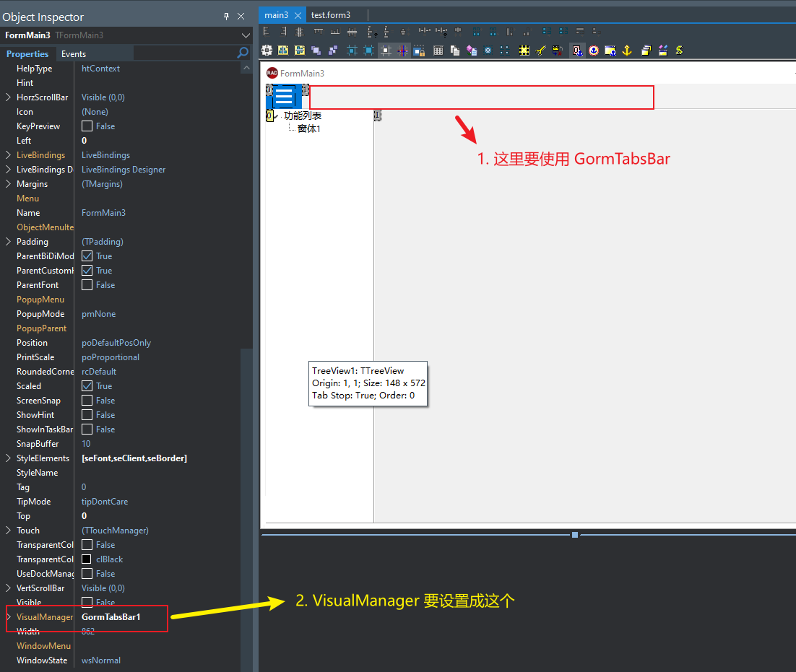
Task: Click the poDefaultPosOnly Position value
Action: tap(116, 343)
